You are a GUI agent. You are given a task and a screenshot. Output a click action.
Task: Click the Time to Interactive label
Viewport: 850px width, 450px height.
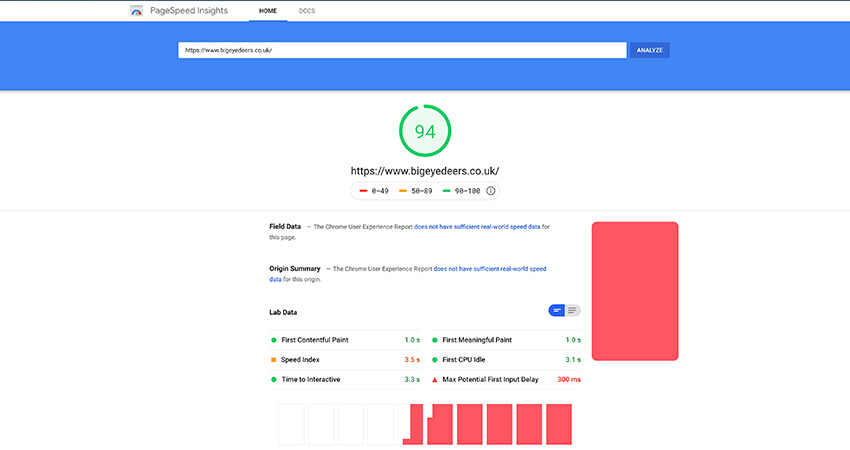click(311, 380)
